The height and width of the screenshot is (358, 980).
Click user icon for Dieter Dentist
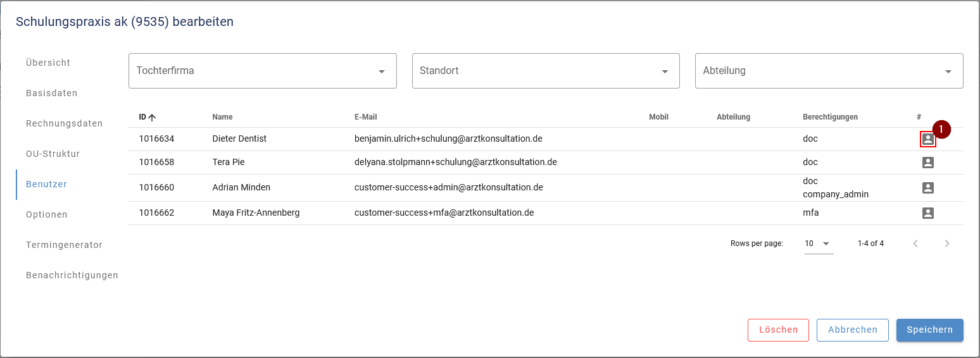click(927, 140)
